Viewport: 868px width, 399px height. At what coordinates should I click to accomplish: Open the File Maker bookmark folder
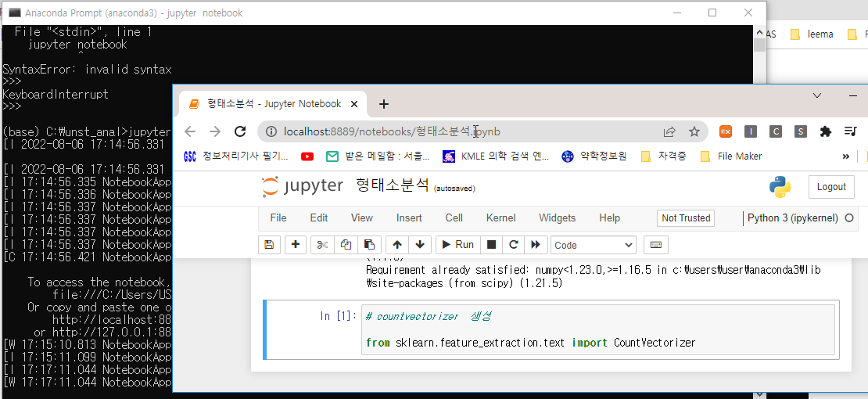(x=730, y=156)
